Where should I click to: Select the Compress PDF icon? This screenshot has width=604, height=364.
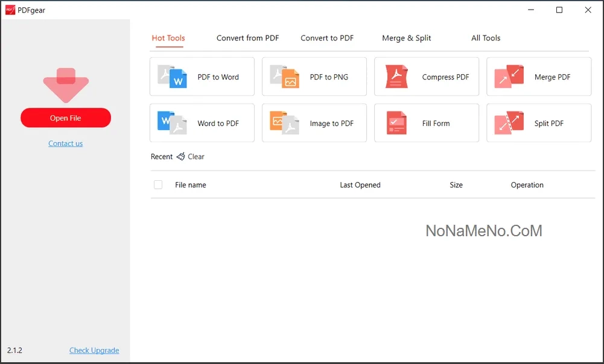tap(397, 77)
